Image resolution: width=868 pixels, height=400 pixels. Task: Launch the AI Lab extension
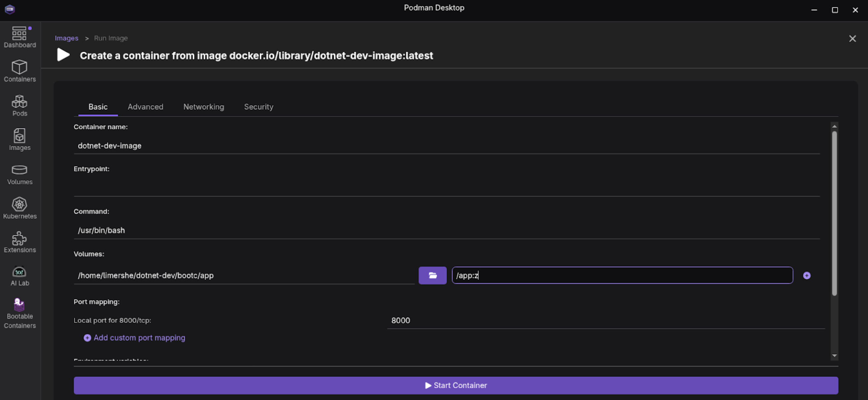(x=20, y=276)
